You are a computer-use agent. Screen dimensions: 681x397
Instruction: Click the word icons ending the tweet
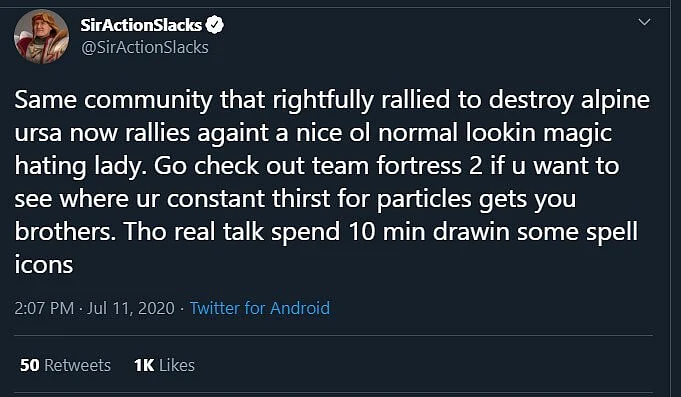(43, 265)
